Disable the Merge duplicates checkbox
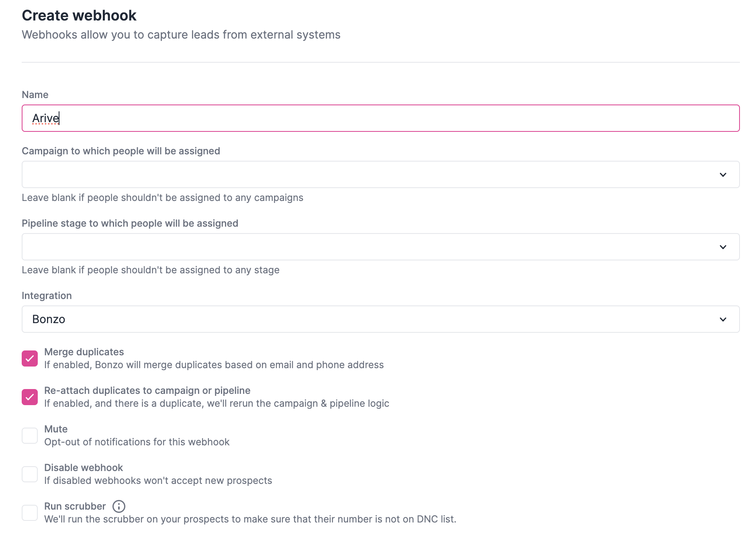Viewport: 756px width, 549px height. coord(30,358)
